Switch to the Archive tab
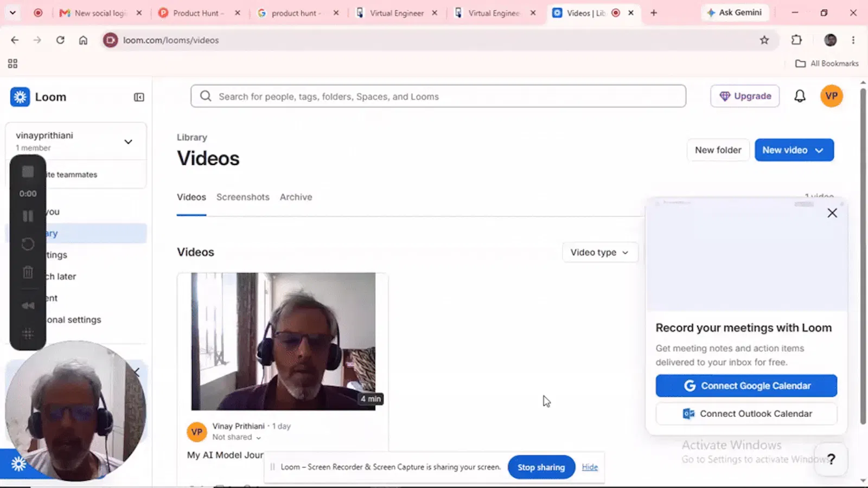The width and height of the screenshot is (868, 488). click(x=296, y=197)
